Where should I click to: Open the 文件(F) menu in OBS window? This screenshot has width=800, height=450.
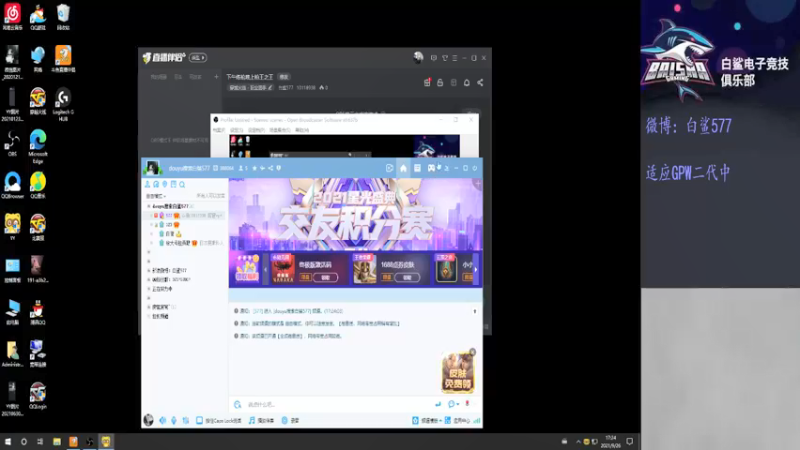[x=219, y=130]
